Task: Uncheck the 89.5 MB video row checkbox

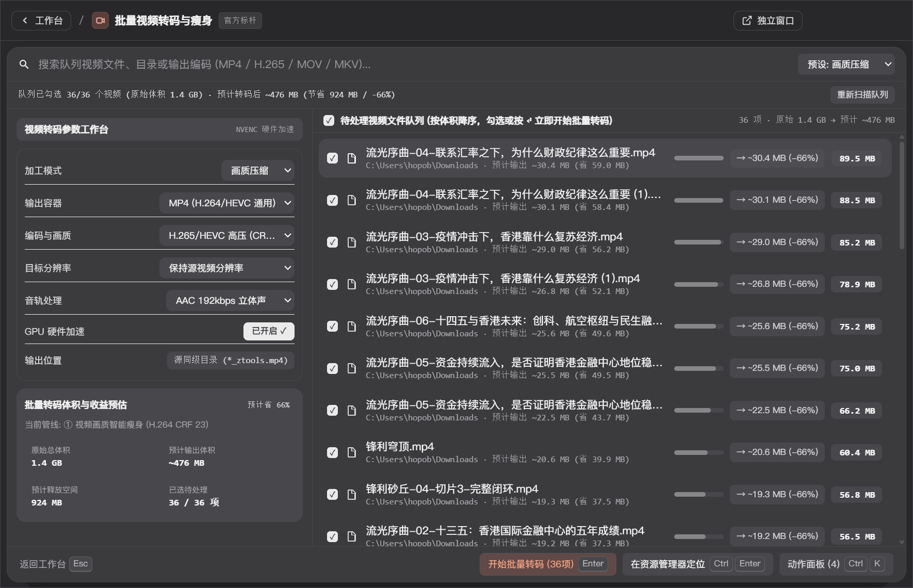Action: [x=333, y=158]
